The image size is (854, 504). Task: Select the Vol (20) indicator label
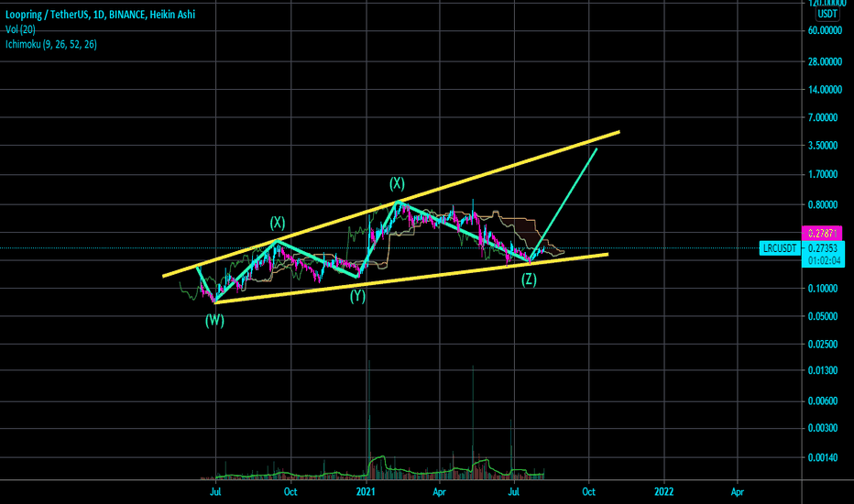point(20,29)
